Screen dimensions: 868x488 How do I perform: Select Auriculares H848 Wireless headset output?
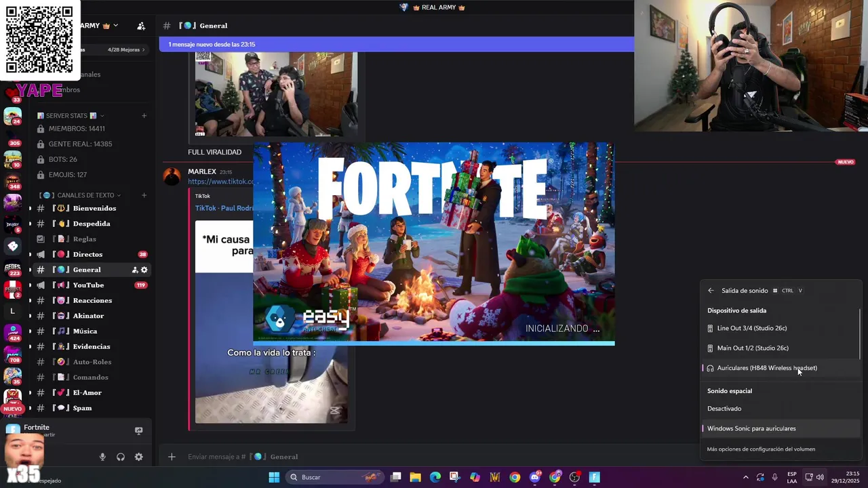click(x=780, y=368)
